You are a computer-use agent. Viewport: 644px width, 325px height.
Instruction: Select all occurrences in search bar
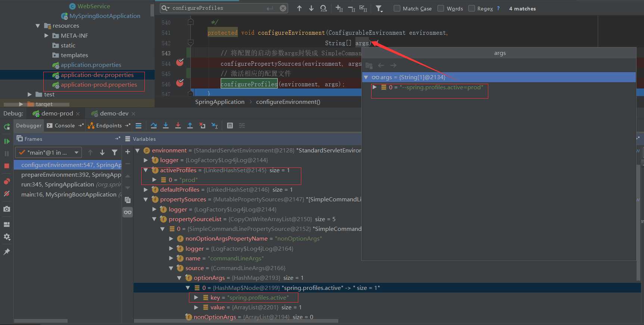363,8
